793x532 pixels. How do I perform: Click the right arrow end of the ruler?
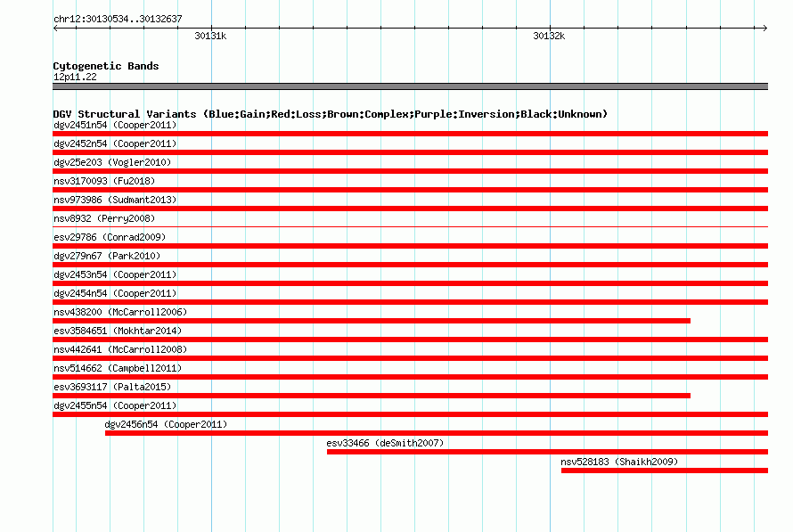765,28
